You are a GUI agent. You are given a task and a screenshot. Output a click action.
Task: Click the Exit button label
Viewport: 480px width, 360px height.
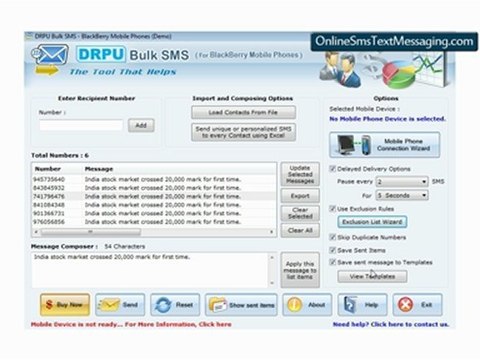click(x=426, y=305)
